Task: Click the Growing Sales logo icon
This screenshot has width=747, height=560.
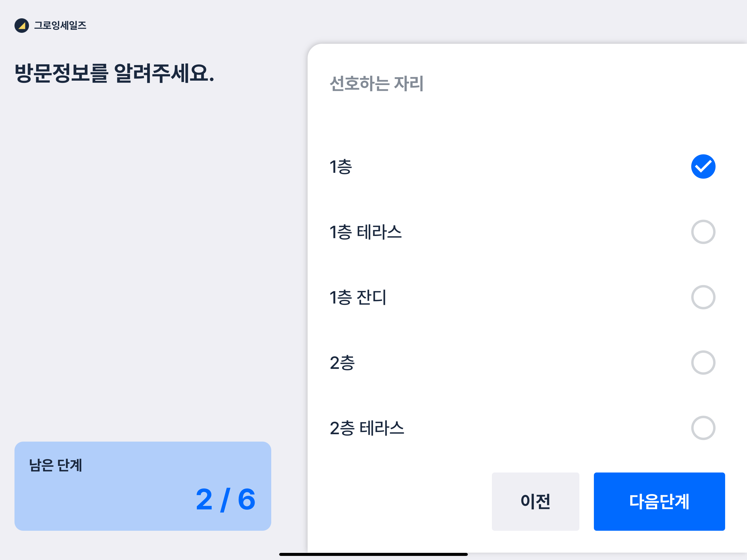Action: point(22,26)
